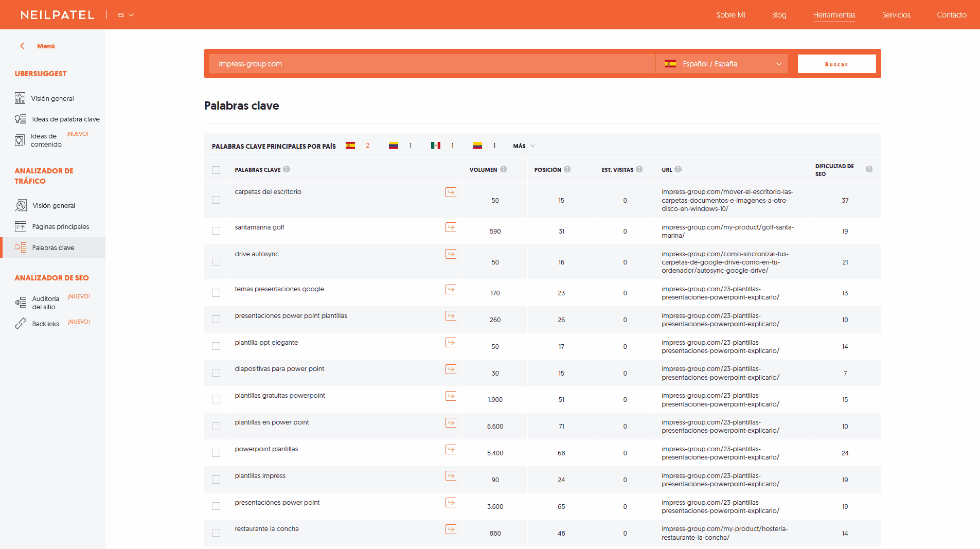The image size is (980, 549).
Task: Click export arrow icon for carpetas del escritorio
Action: [451, 192]
